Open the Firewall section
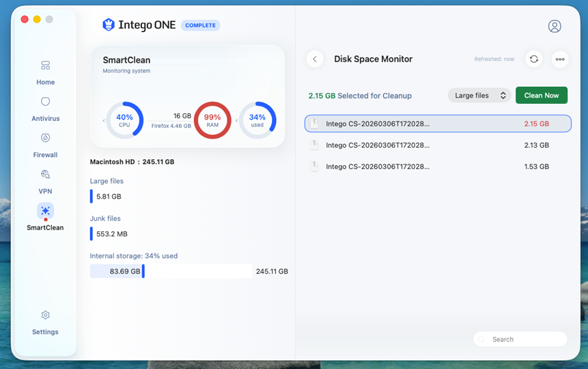 tap(45, 146)
